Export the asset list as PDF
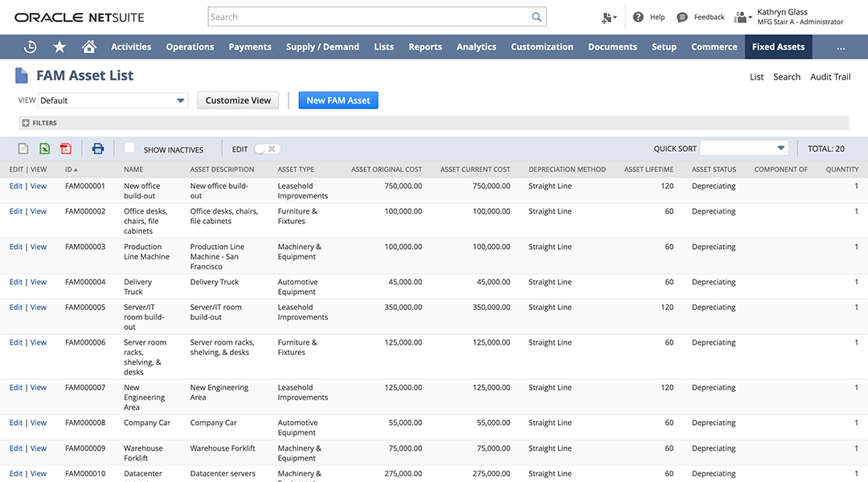Image resolution: width=868 pixels, height=482 pixels. tap(66, 149)
